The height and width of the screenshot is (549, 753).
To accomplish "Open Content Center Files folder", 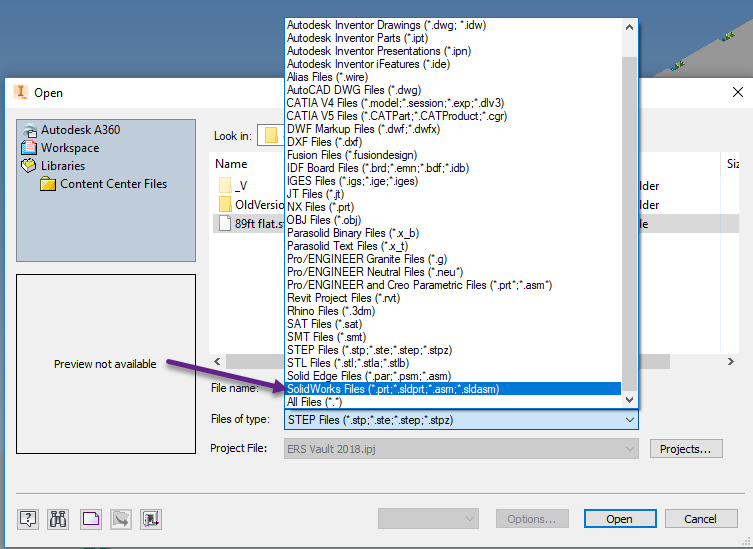I will pos(103,184).
